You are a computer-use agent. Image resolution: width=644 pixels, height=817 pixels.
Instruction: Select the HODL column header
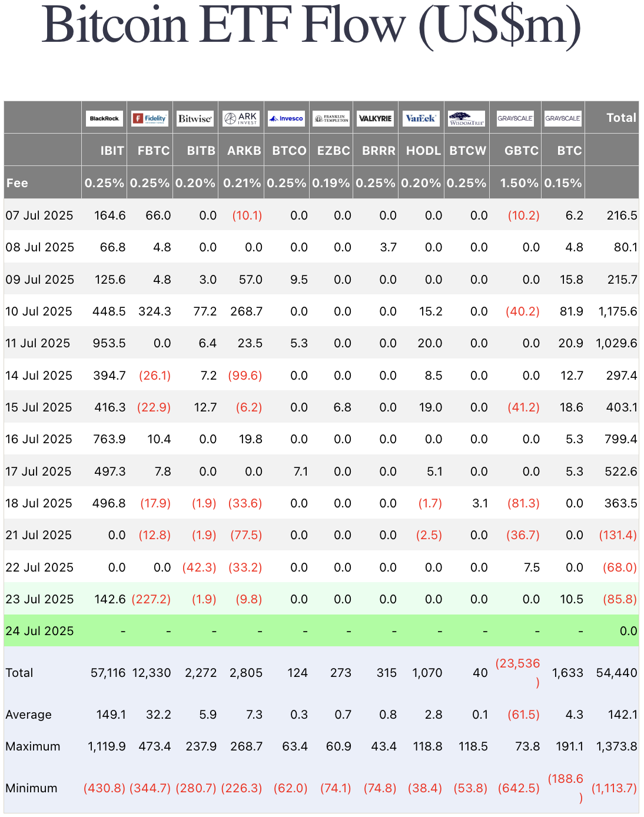pyautogui.click(x=423, y=151)
